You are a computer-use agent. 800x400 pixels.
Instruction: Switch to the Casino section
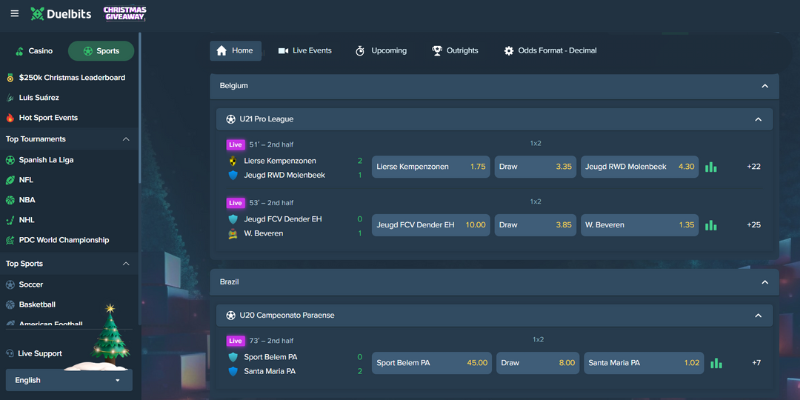[35, 51]
